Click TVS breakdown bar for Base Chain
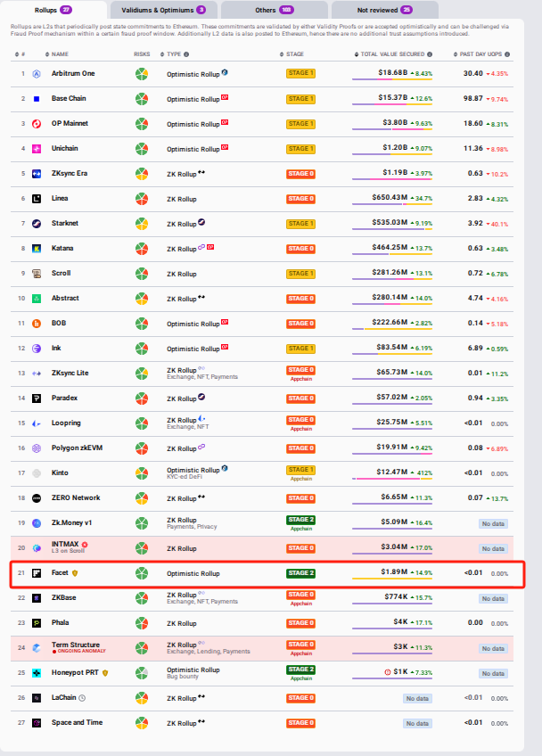Screen dimensions: 542x756 coord(392,104)
